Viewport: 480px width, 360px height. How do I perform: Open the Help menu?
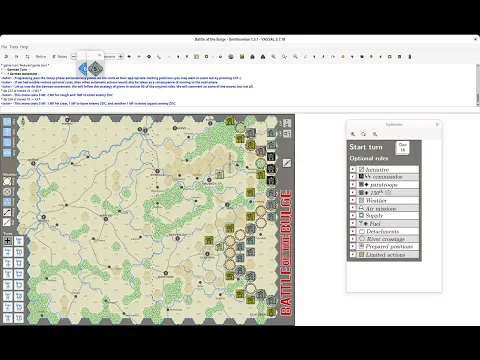pyautogui.click(x=24, y=47)
